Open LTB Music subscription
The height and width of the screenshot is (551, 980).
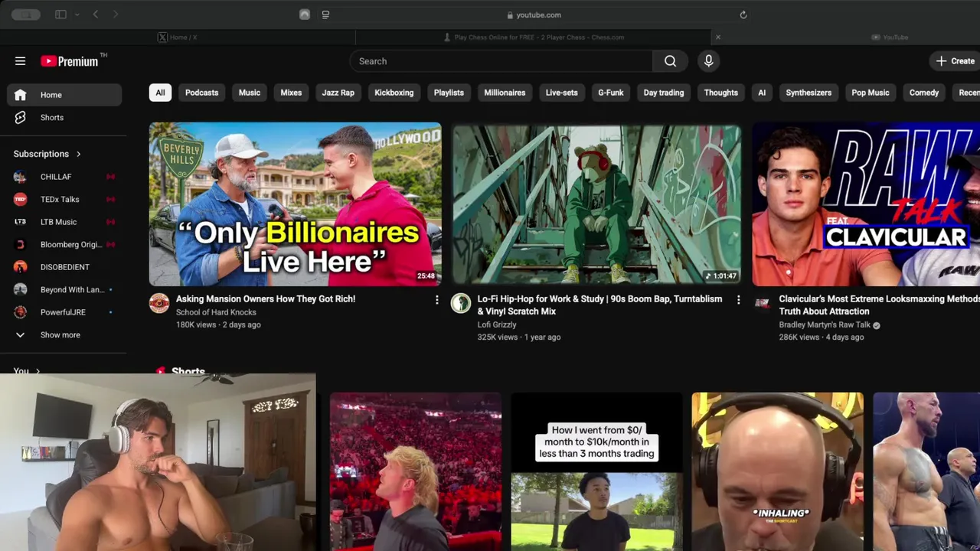64,222
